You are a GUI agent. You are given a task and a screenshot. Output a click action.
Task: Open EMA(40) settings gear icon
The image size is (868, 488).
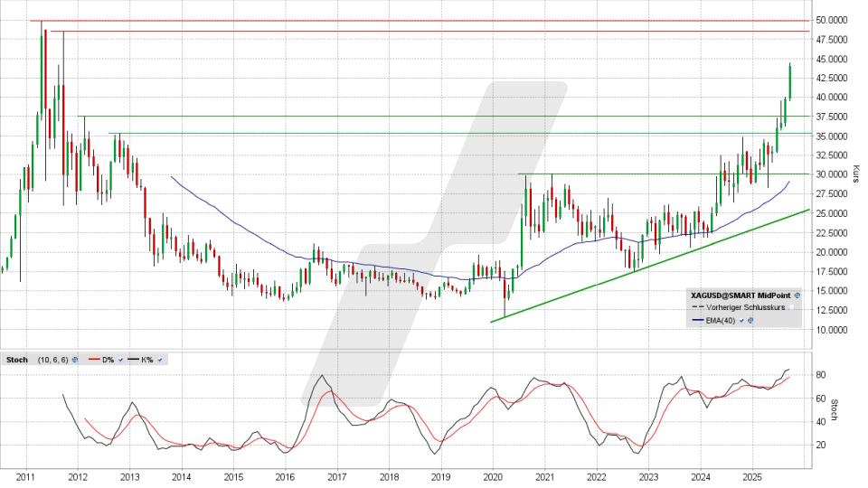tap(751, 321)
